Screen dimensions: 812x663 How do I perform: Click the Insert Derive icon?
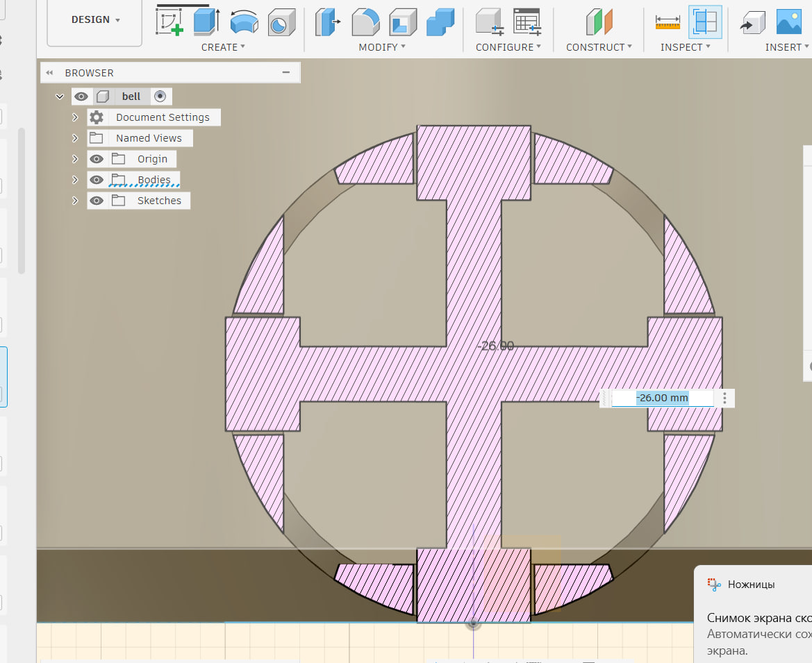[752, 22]
